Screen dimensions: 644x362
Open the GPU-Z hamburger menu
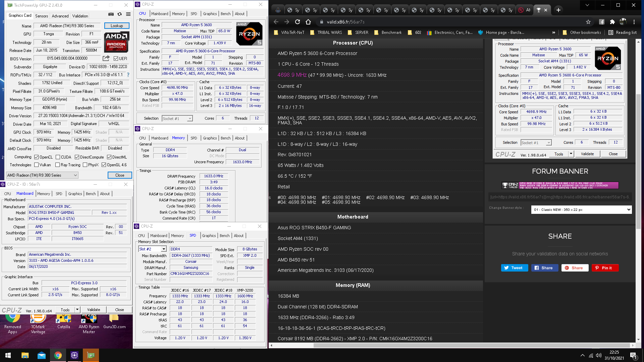(x=128, y=14)
